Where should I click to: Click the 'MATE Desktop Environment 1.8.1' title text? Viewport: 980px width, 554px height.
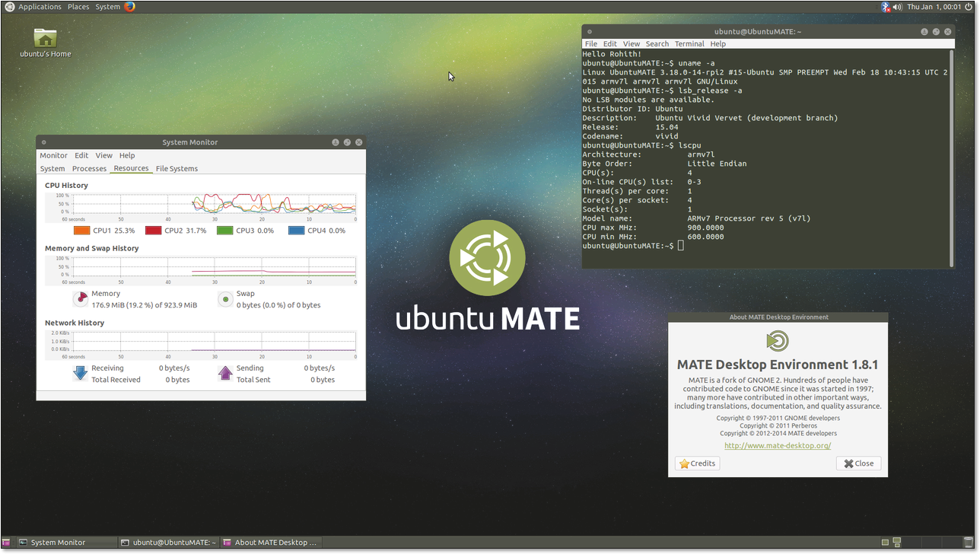(778, 365)
